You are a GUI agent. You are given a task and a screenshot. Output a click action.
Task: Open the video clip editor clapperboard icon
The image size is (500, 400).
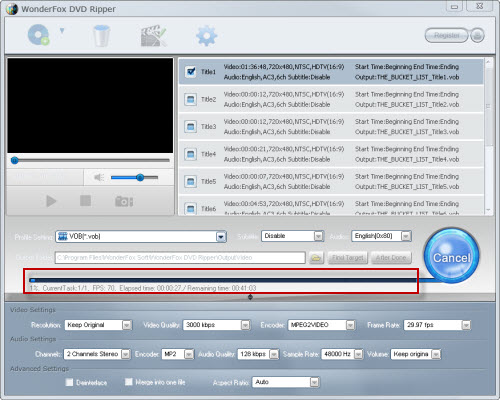tap(153, 36)
